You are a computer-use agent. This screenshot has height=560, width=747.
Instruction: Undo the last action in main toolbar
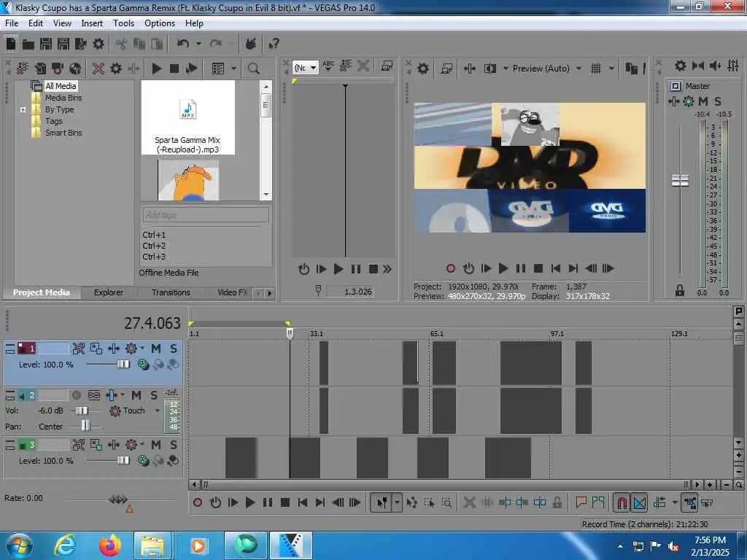click(x=183, y=44)
